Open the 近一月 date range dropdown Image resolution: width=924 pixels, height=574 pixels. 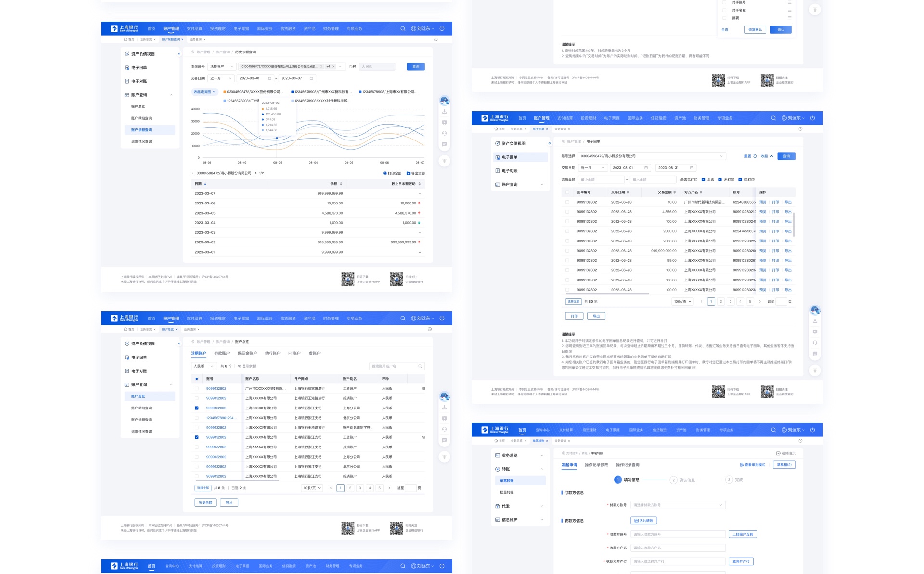click(592, 168)
